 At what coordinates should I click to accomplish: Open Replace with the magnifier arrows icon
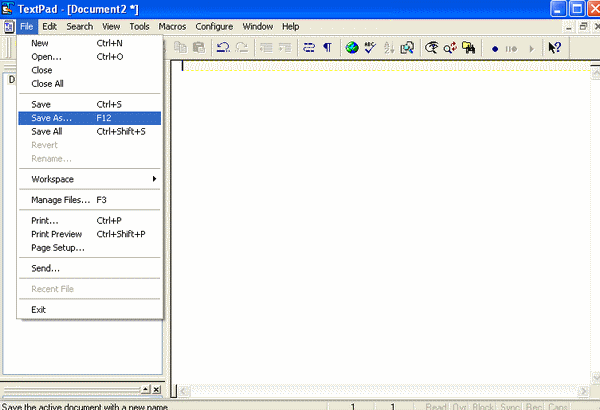click(450, 47)
